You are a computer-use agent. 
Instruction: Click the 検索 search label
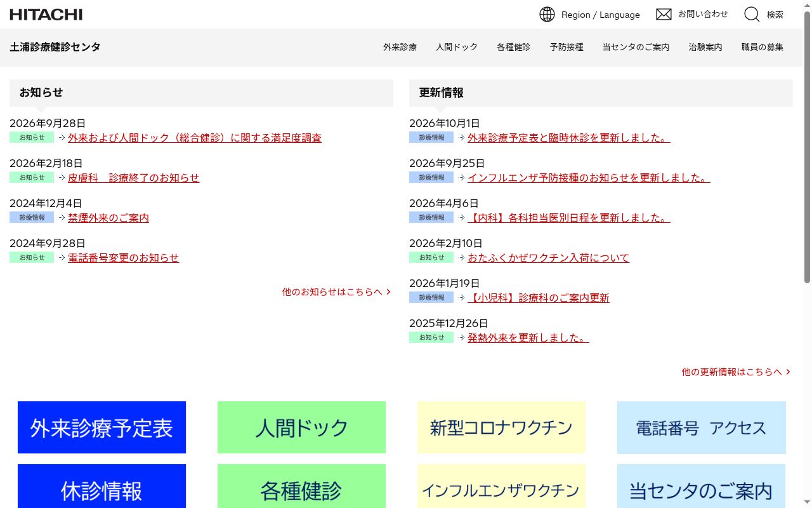(x=775, y=15)
